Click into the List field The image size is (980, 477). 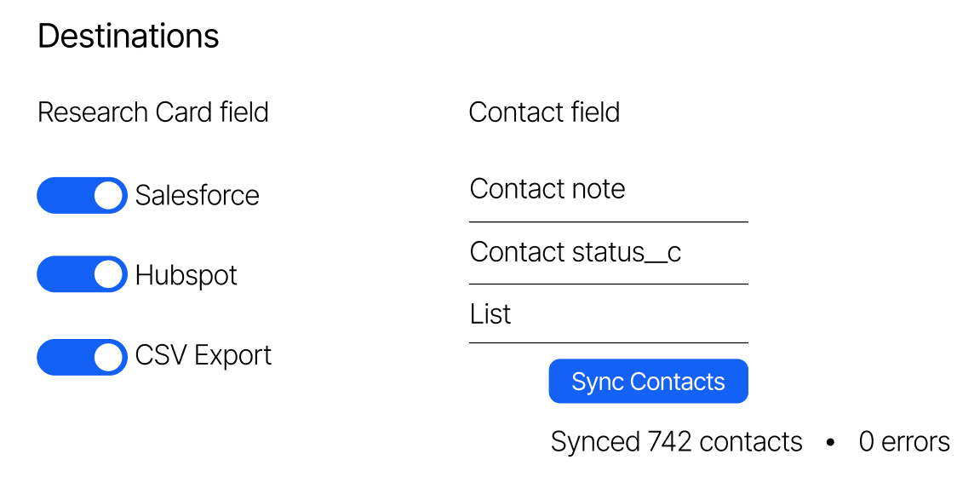(608, 314)
